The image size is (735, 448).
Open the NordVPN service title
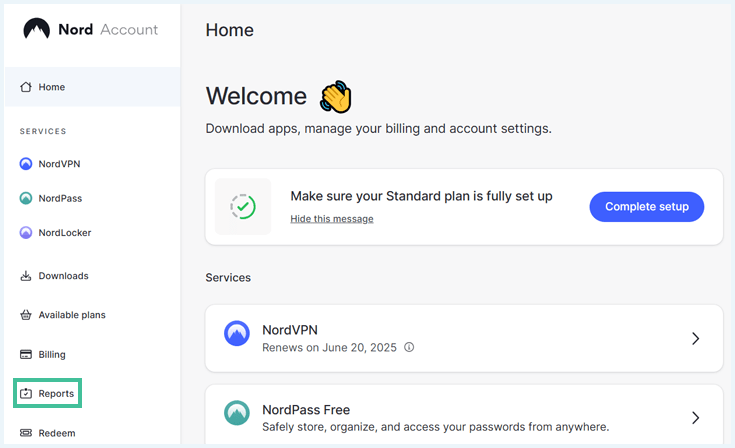290,330
